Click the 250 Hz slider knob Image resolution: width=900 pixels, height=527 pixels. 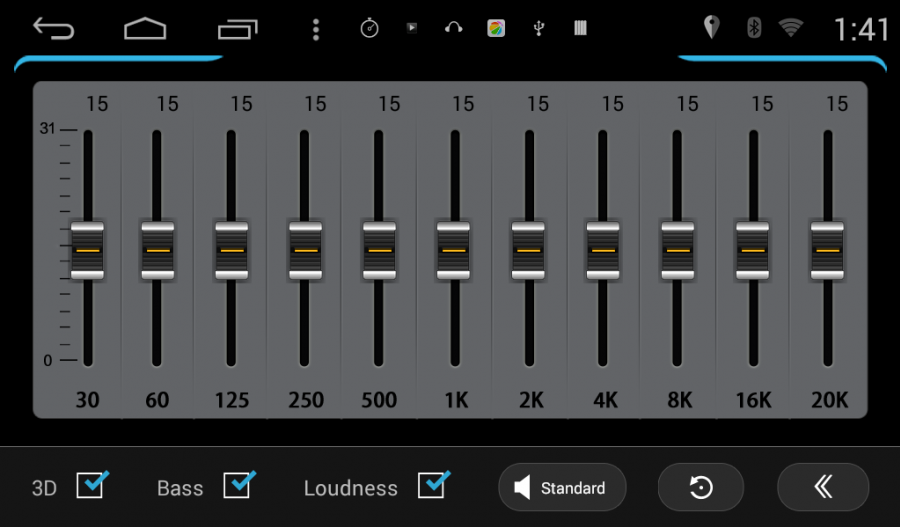[305, 250]
